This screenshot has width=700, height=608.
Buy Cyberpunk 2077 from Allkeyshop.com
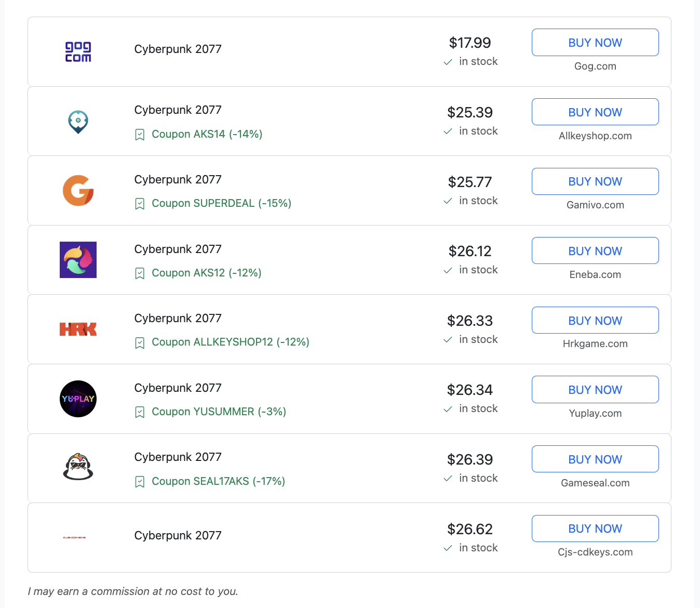coord(595,112)
